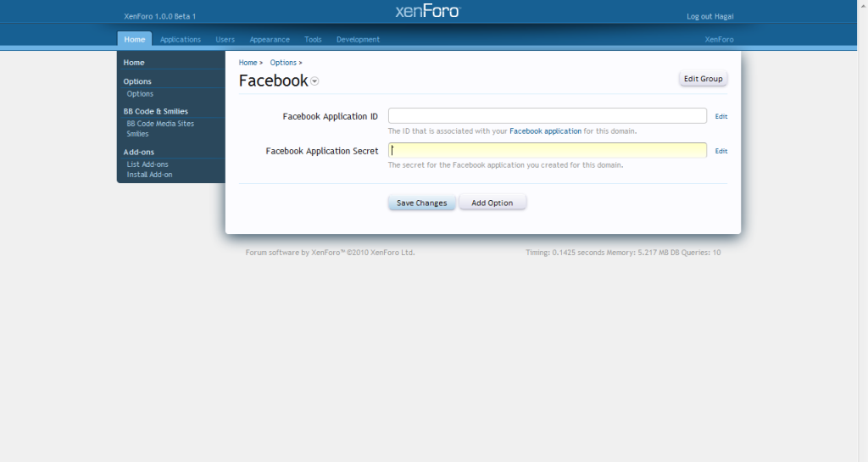Viewport: 868px width, 462px height.
Task: Focus the Facebook Application Secret field
Action: pyautogui.click(x=548, y=151)
